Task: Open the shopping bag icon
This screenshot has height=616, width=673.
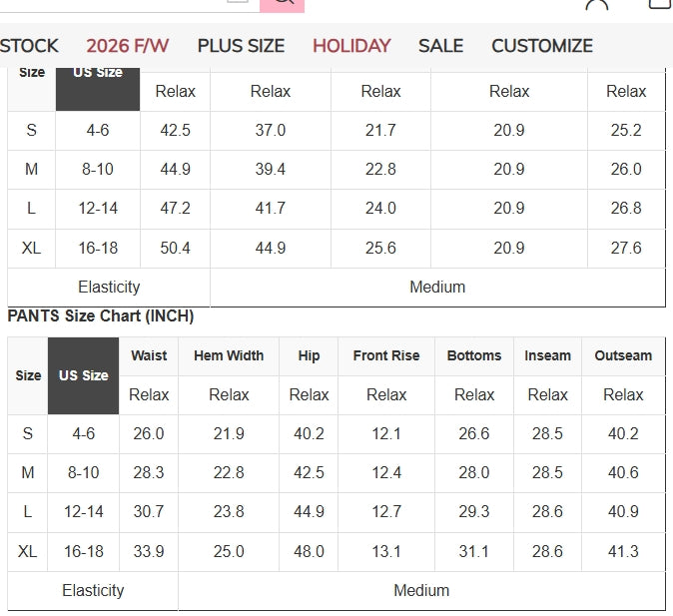Action: click(660, 3)
